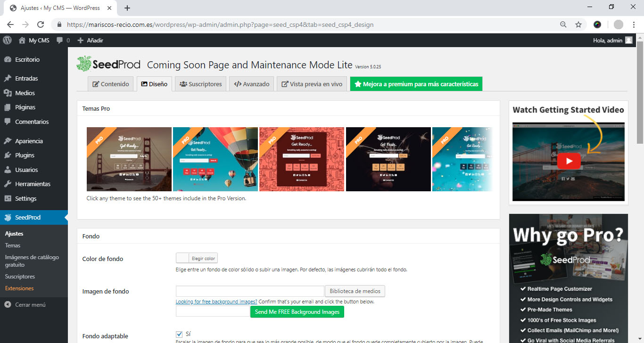Image resolution: width=644 pixels, height=343 pixels.
Task: Open Temas submenu item
Action: click(x=13, y=245)
